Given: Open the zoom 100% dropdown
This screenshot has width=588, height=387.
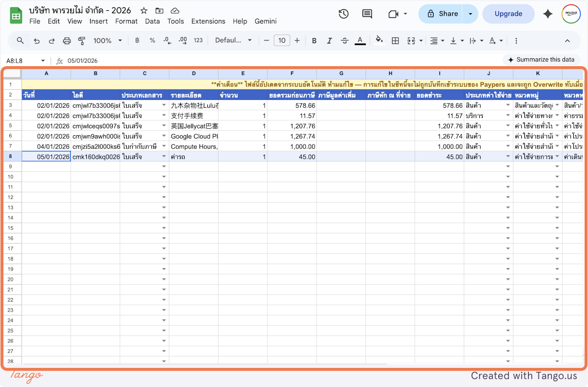Looking at the screenshot, I should click(107, 41).
